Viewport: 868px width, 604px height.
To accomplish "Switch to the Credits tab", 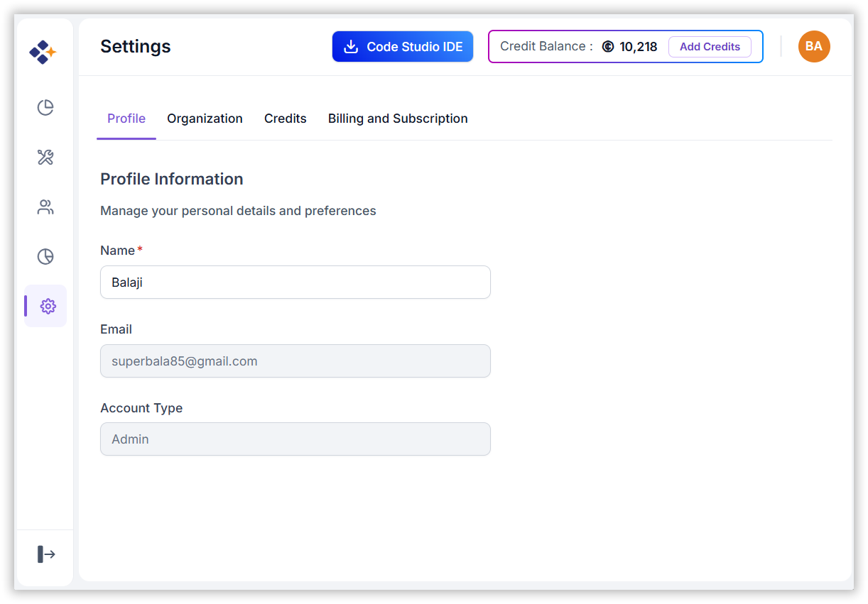I will [286, 119].
